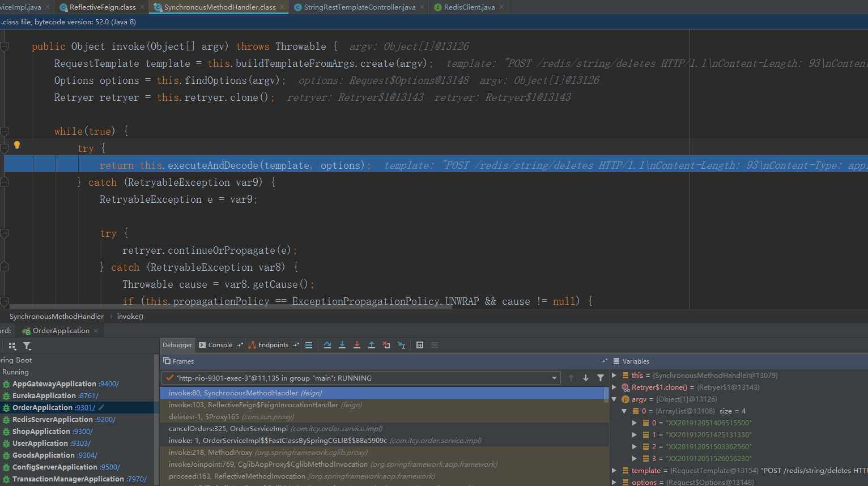Click Step Into debugger icon
This screenshot has width=868, height=486.
pyautogui.click(x=342, y=345)
